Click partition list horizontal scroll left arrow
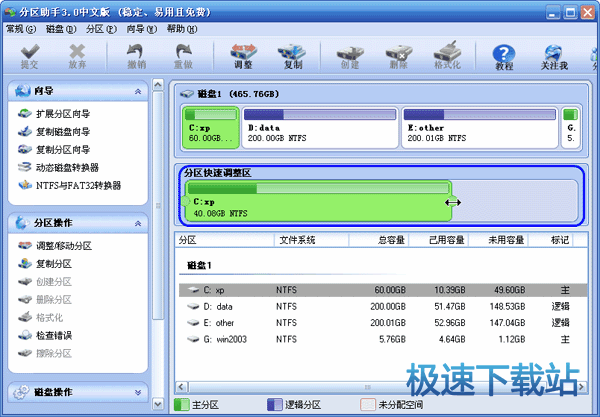Screen dimensions: 600x417 tap(182, 387)
